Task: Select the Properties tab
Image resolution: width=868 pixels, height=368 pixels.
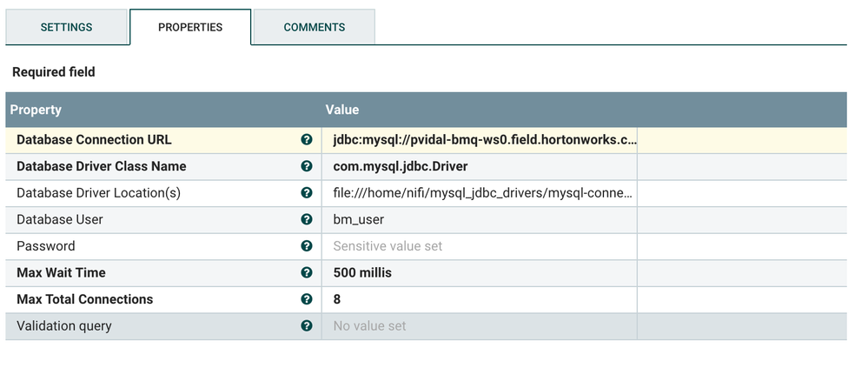Action: (190, 27)
